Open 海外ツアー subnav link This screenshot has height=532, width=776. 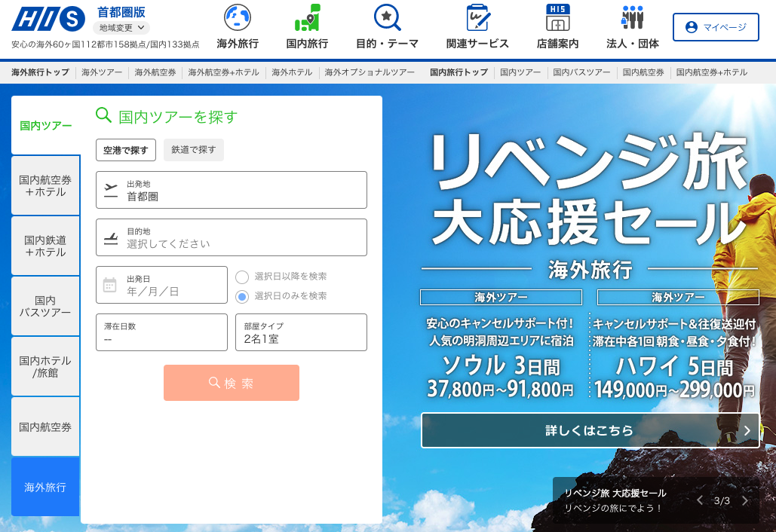(x=102, y=72)
